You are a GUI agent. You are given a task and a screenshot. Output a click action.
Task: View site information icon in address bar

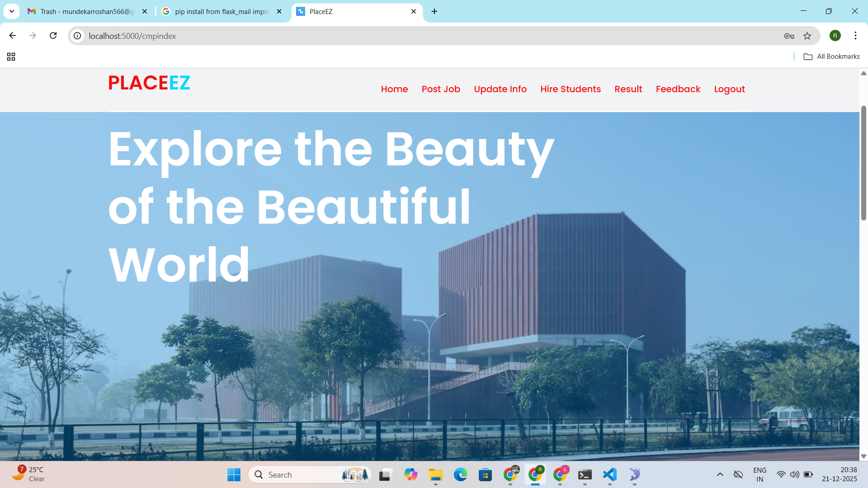pos(78,36)
